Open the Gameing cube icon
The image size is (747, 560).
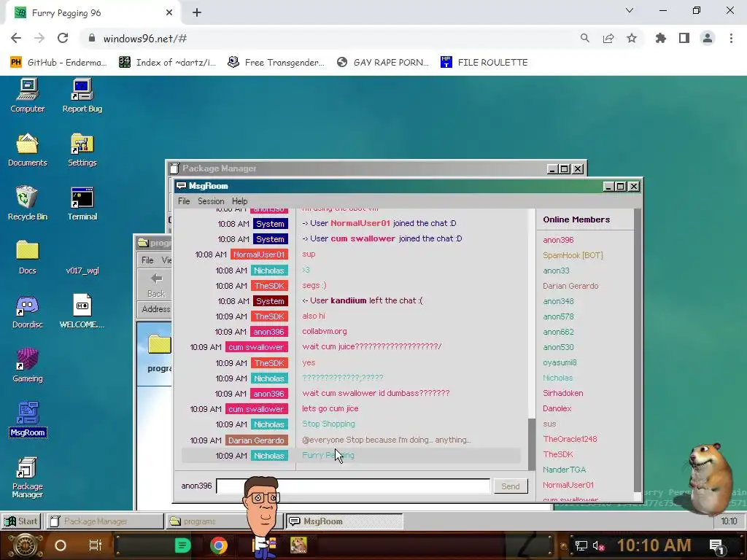point(27,365)
